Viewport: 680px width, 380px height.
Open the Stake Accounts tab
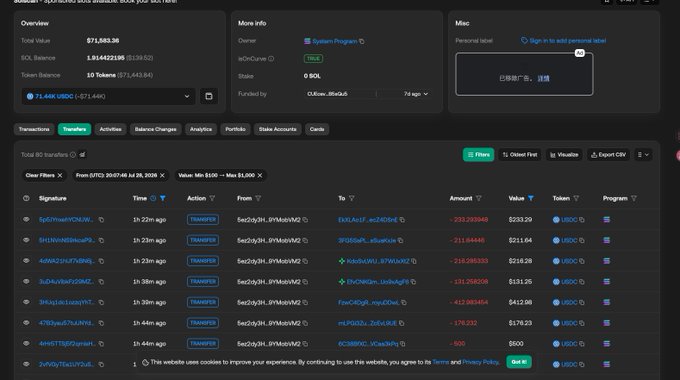click(x=278, y=129)
